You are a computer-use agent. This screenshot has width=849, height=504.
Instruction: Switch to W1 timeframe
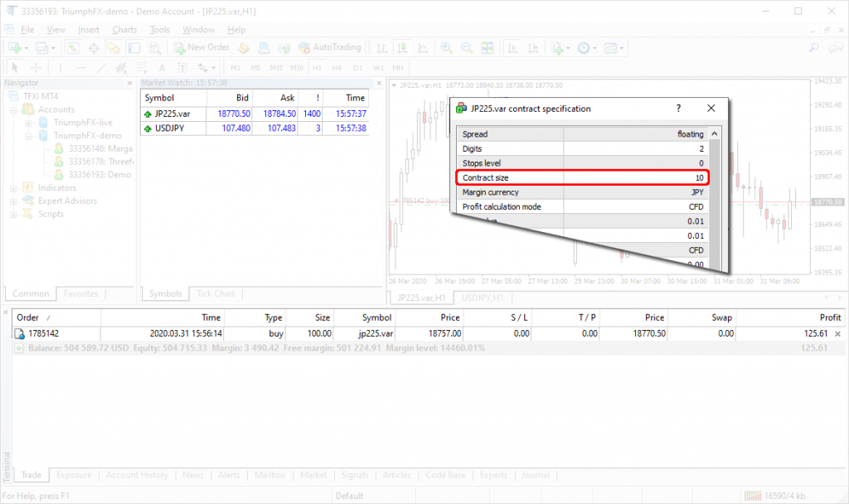378,68
